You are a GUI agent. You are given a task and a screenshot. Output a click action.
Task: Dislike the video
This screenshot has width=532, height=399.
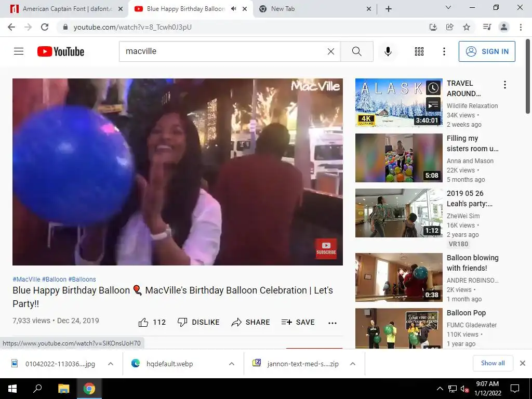[198, 322]
